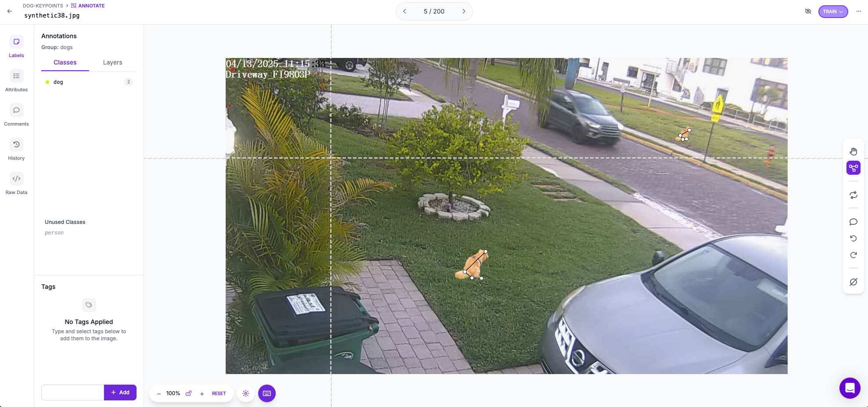Click the redo arrow icon
Image resolution: width=868 pixels, height=407 pixels.
tap(853, 255)
